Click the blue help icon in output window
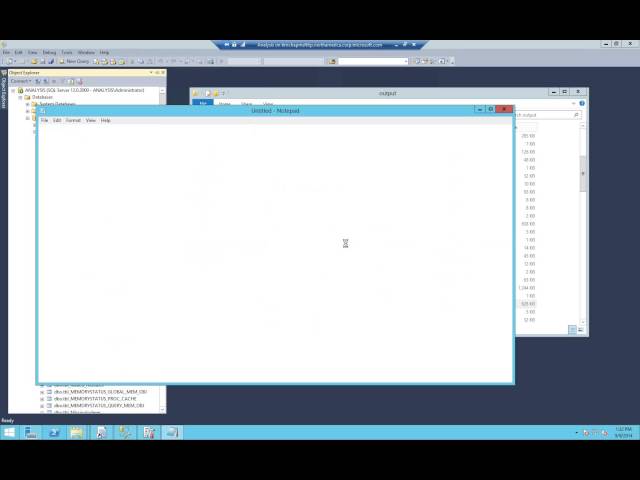 [582, 103]
